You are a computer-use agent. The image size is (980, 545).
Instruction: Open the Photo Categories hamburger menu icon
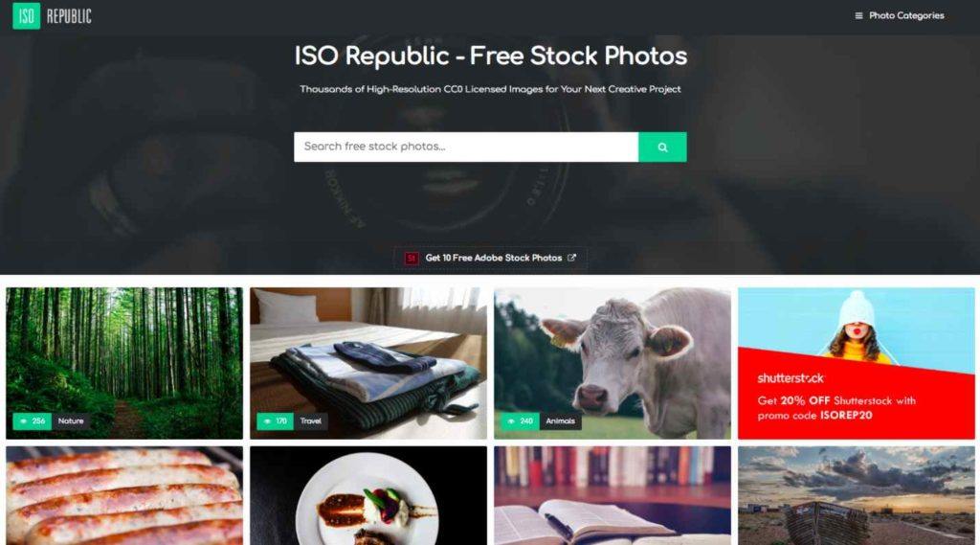(x=858, y=15)
